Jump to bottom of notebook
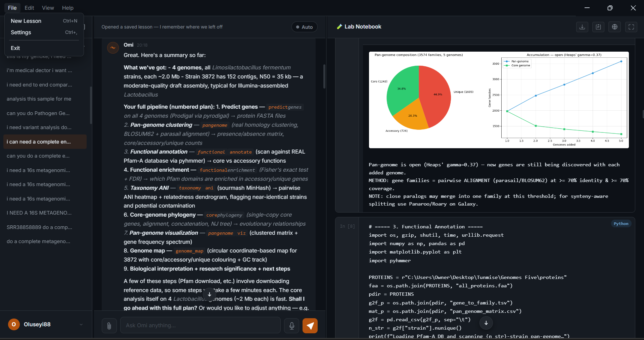Viewport: 644px width, 340px height. [486, 323]
